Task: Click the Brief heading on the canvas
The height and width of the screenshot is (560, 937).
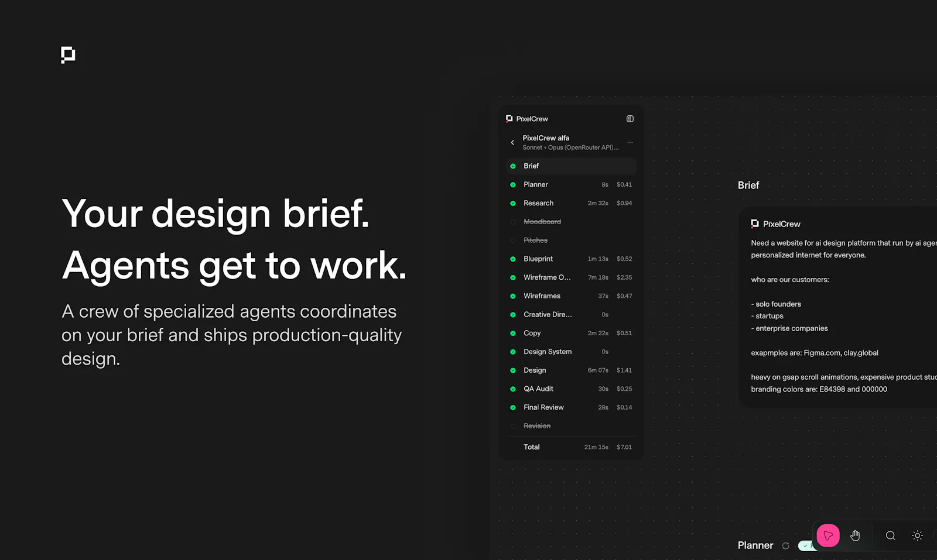Action: point(748,185)
